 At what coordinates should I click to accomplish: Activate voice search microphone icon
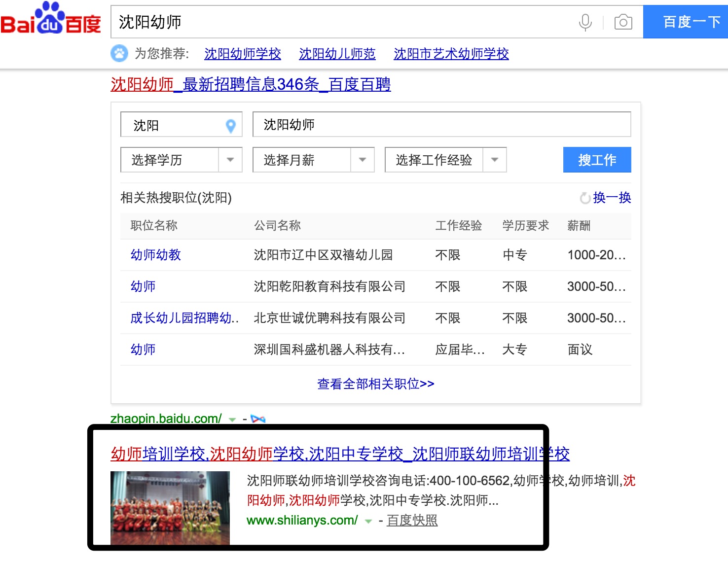pyautogui.click(x=585, y=22)
